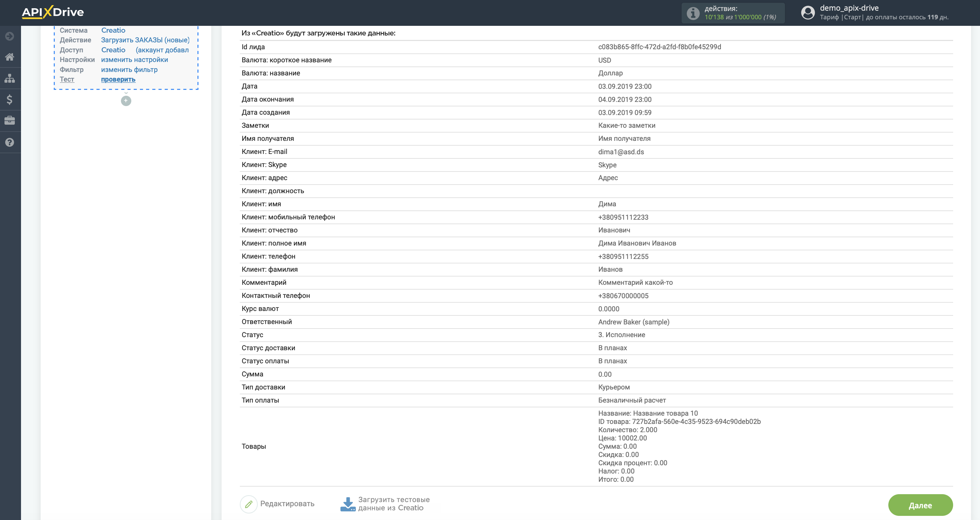Click the Клиент: должность row label
The width and height of the screenshot is (980, 520).
point(273,191)
